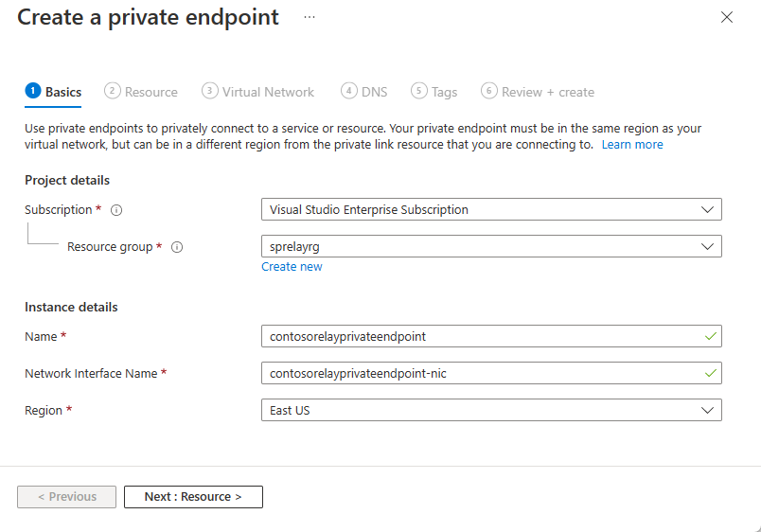Viewport: 761px width, 532px height.
Task: Focus the Network Interface Name field
Action: (483, 373)
